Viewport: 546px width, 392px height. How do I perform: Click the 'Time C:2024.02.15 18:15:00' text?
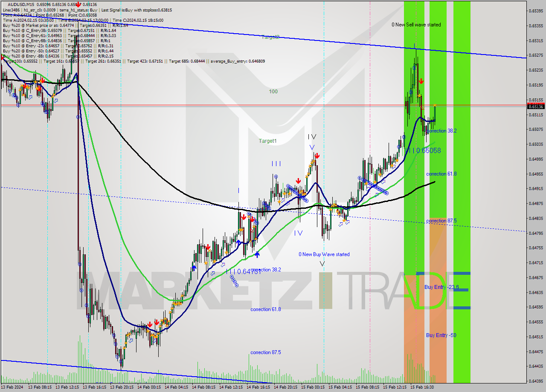138,20
